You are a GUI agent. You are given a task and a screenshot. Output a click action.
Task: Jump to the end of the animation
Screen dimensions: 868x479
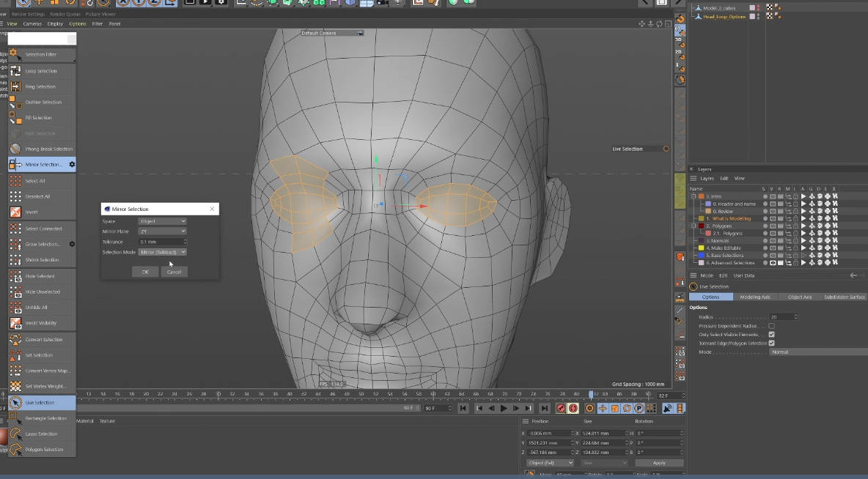pyautogui.click(x=545, y=408)
